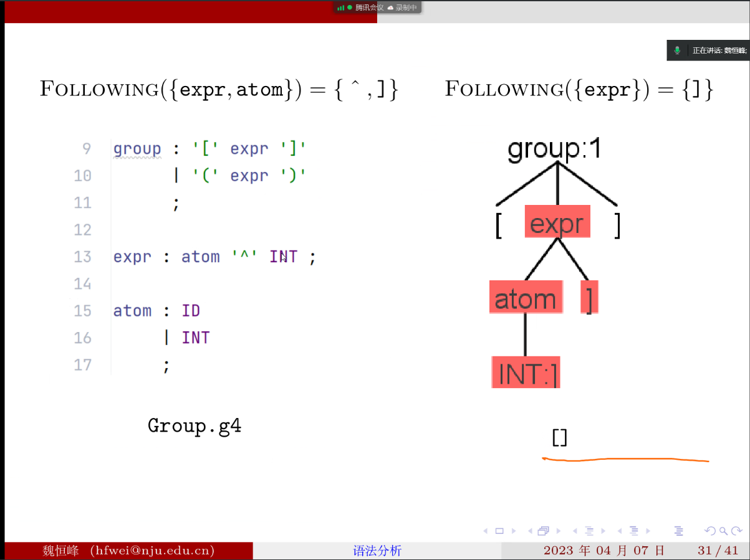
Task: Click the section outline list icon
Action: (x=678, y=531)
